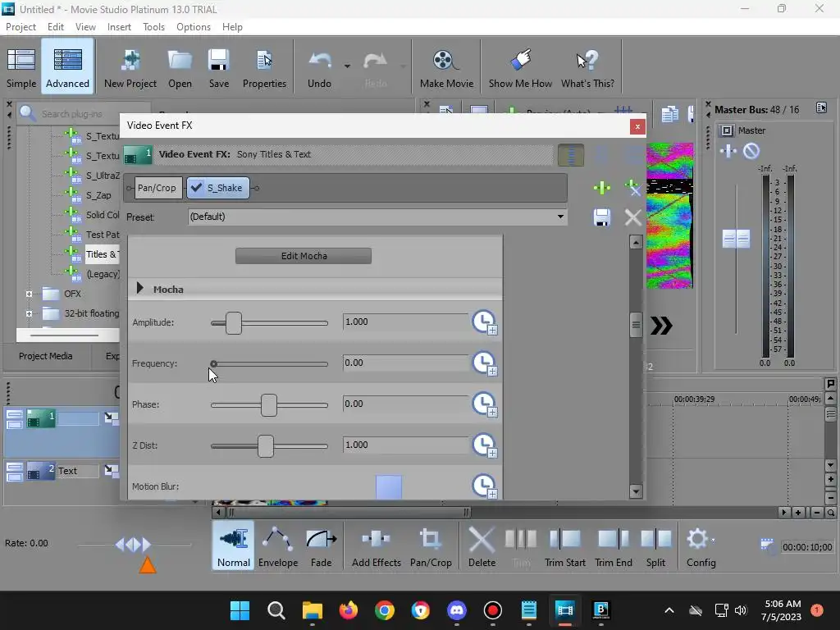Select Pan/Crop in the FX chain
Viewport: 840px width, 630px height.
point(157,188)
